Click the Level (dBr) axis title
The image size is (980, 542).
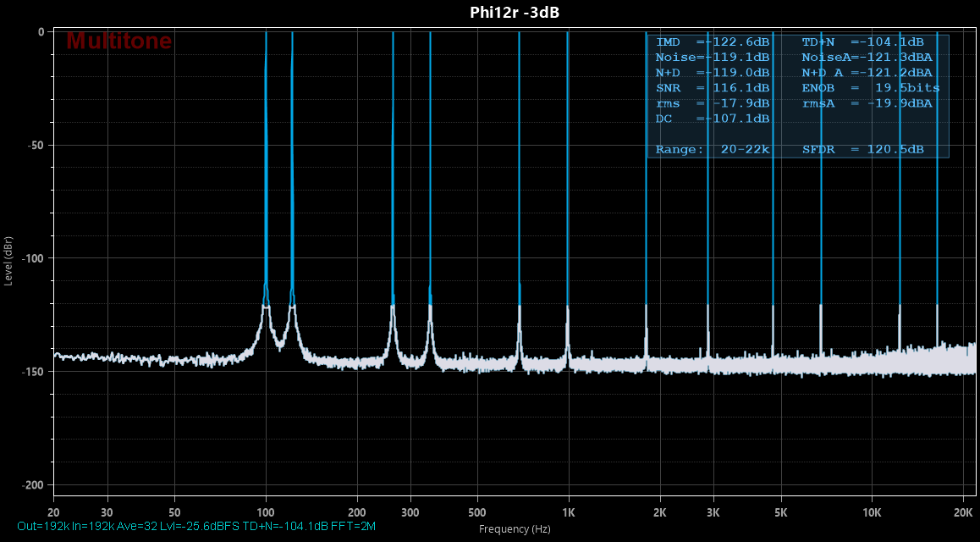pyautogui.click(x=8, y=262)
